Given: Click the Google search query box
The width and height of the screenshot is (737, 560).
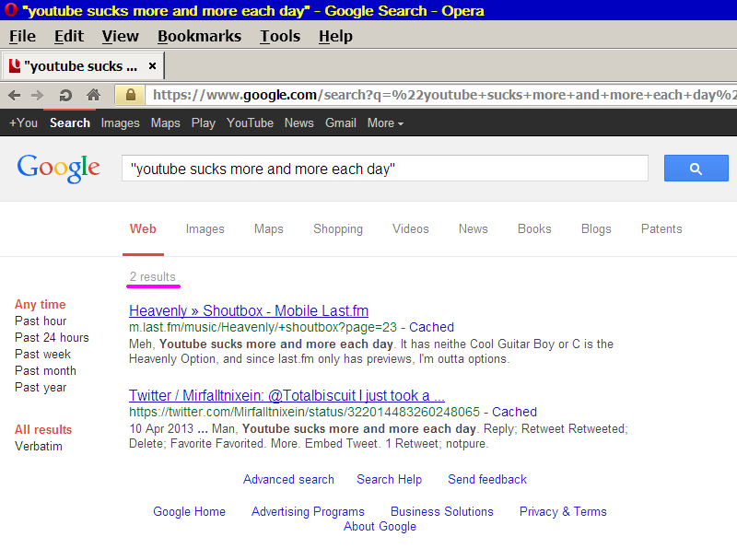Looking at the screenshot, I should click(384, 169).
